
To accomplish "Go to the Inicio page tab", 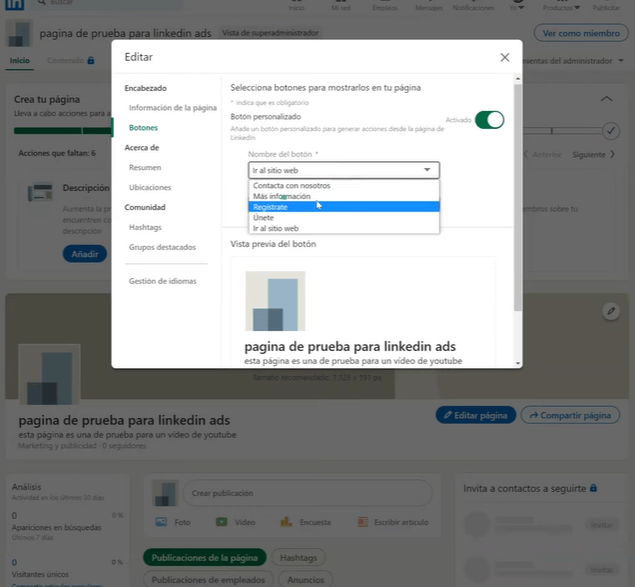I will click(19, 60).
